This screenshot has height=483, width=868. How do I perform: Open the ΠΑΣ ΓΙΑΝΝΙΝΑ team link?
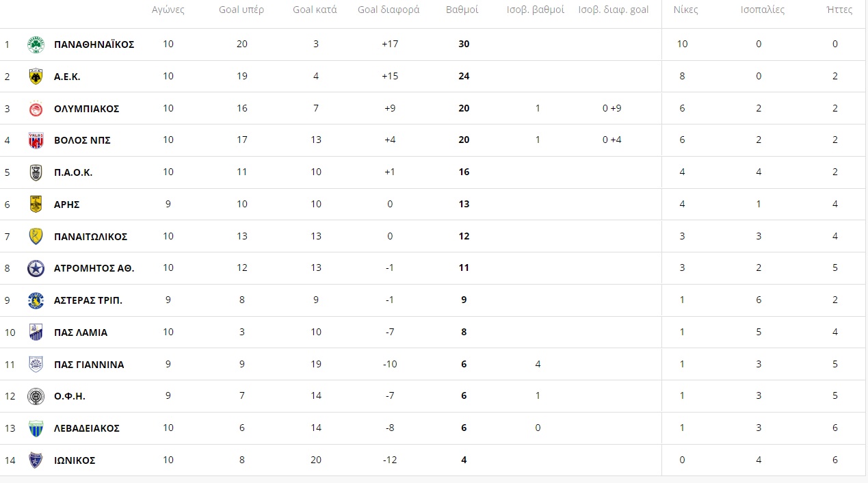coord(89,365)
